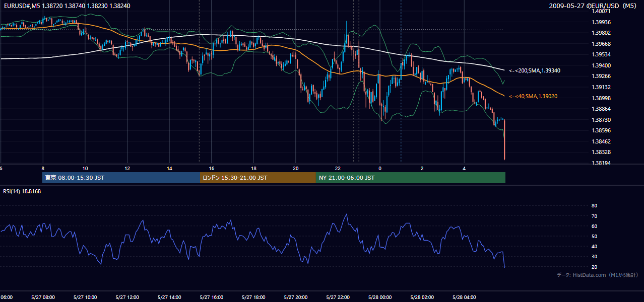
Task: Click hour tick 8 under the price chart
Action: 43,169
